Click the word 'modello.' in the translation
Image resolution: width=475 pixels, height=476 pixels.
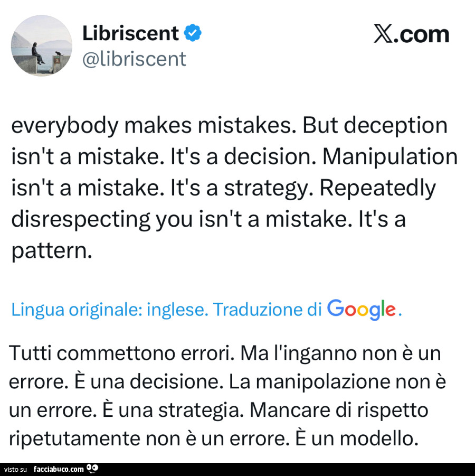379,438
